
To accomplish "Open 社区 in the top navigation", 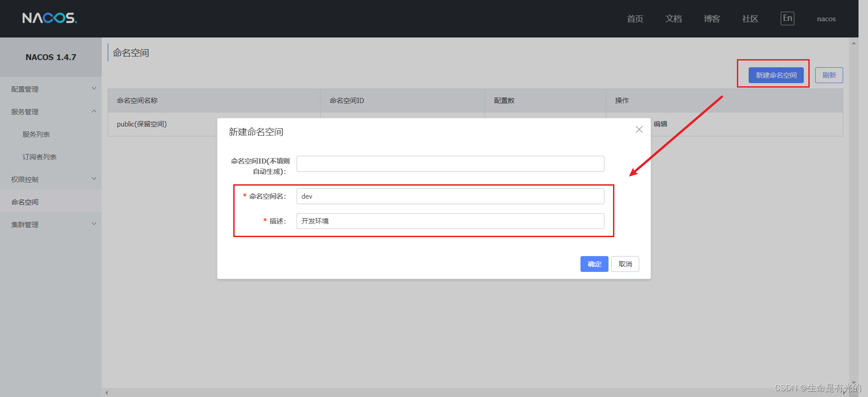I will (750, 19).
